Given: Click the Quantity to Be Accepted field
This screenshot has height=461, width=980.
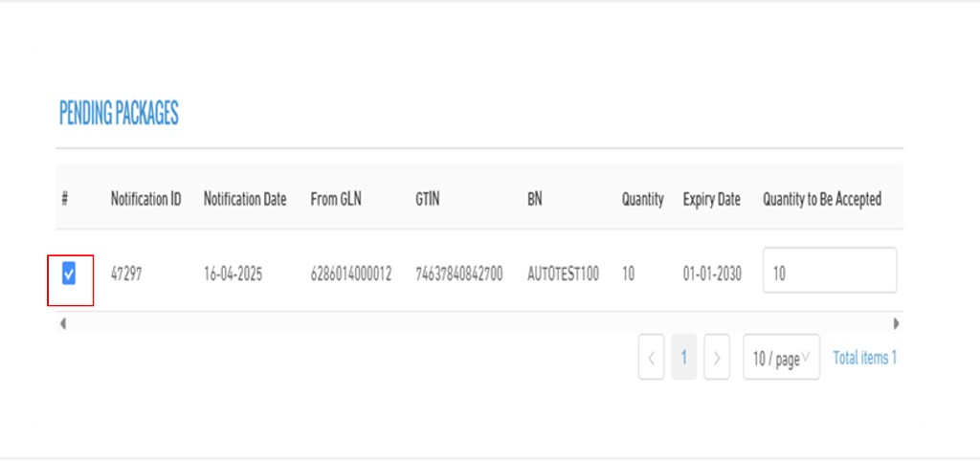Looking at the screenshot, I should pyautogui.click(x=829, y=274).
